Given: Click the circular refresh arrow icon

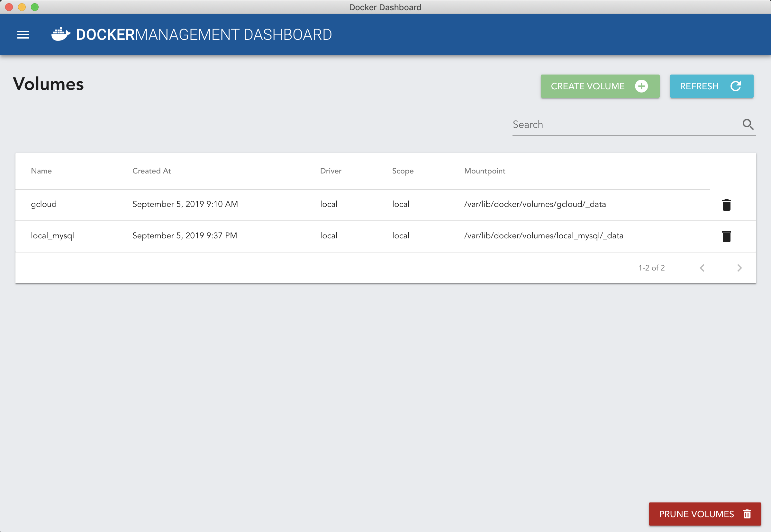Looking at the screenshot, I should [735, 86].
